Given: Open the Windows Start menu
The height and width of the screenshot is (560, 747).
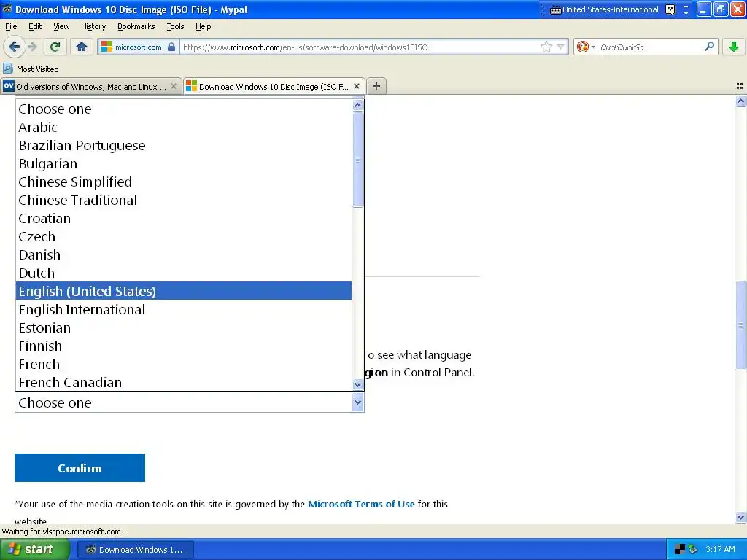Looking at the screenshot, I should click(x=35, y=550).
